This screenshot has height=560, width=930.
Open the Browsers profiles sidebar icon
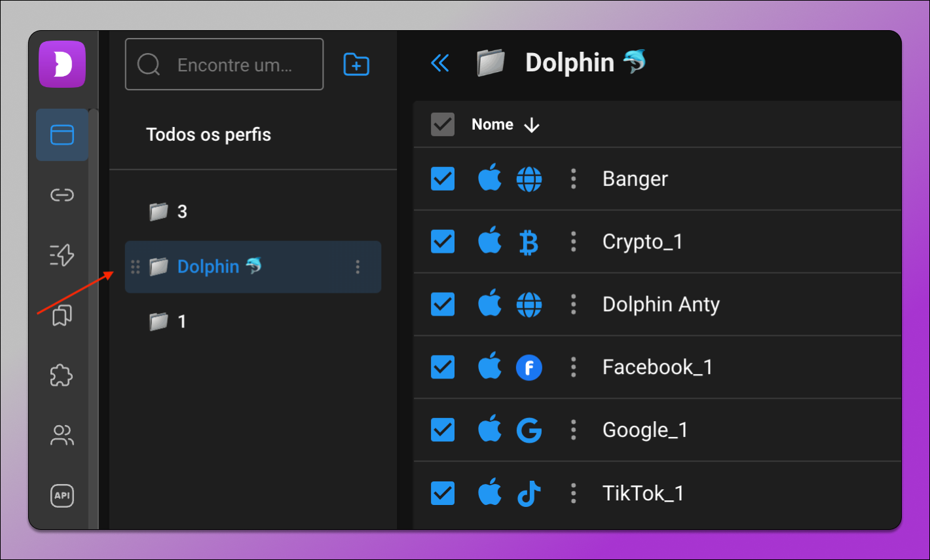[62, 135]
